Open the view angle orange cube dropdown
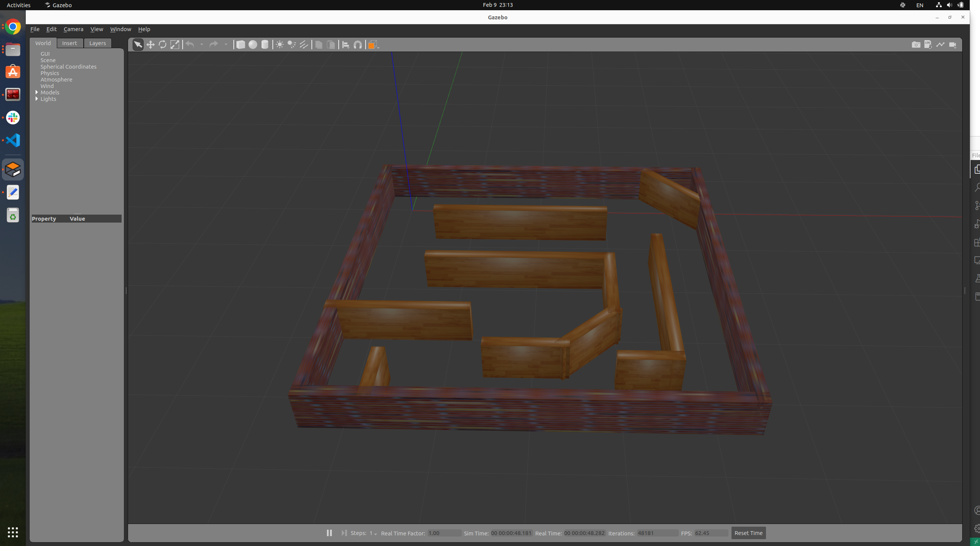 373,44
